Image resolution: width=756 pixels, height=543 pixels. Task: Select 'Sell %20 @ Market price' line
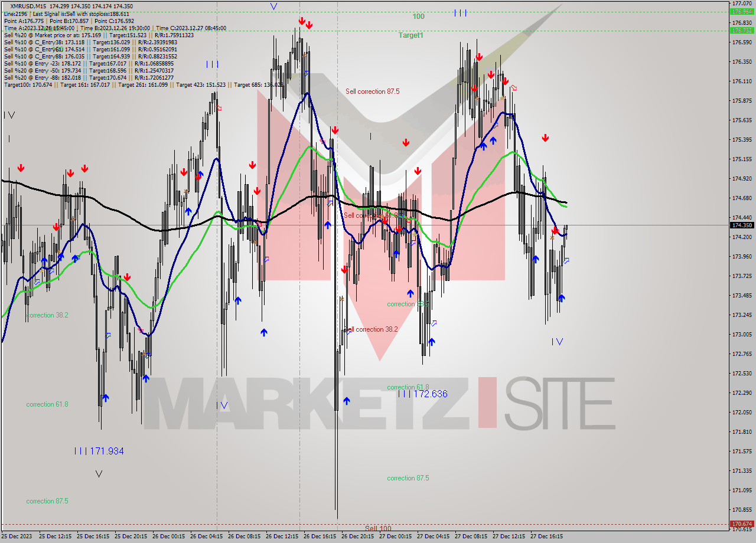coord(99,35)
